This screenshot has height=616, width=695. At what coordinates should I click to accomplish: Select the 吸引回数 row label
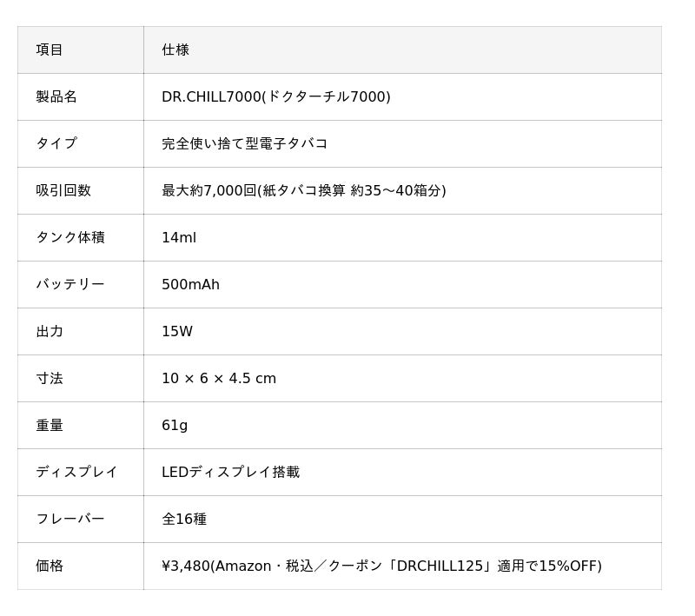pyautogui.click(x=63, y=190)
